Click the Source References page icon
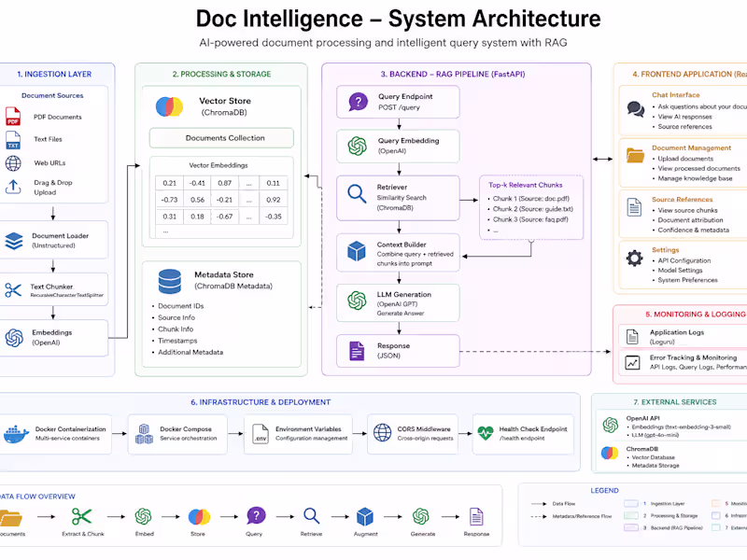Screen dimensions: 747x560 (x=634, y=207)
